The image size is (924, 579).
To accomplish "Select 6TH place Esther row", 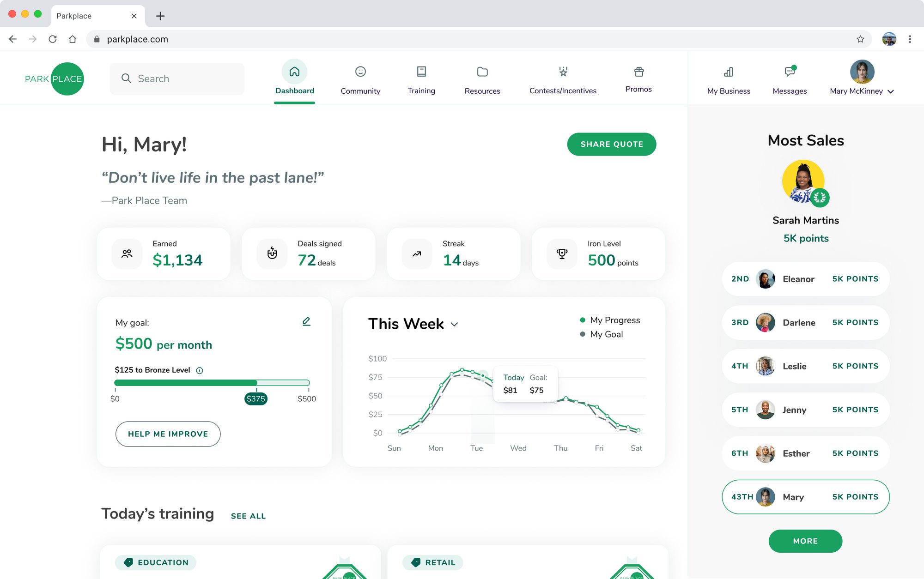I will click(x=806, y=453).
